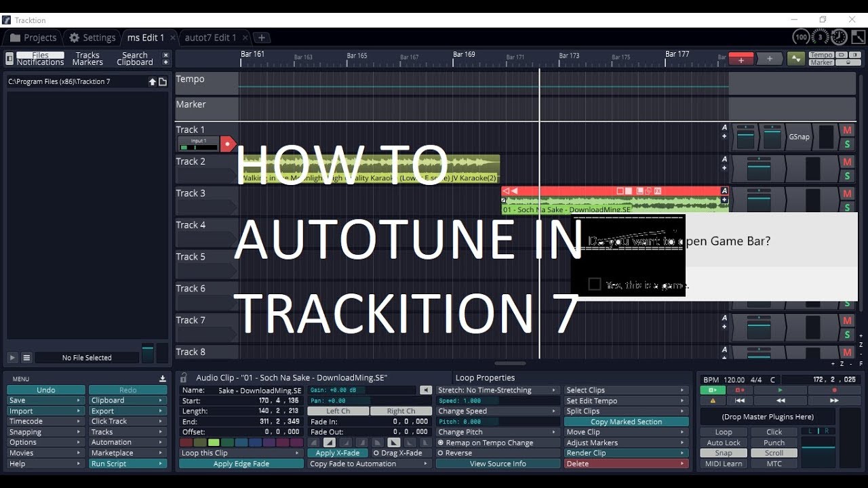Click View Source Info button
868x488 pixels.
497,464
